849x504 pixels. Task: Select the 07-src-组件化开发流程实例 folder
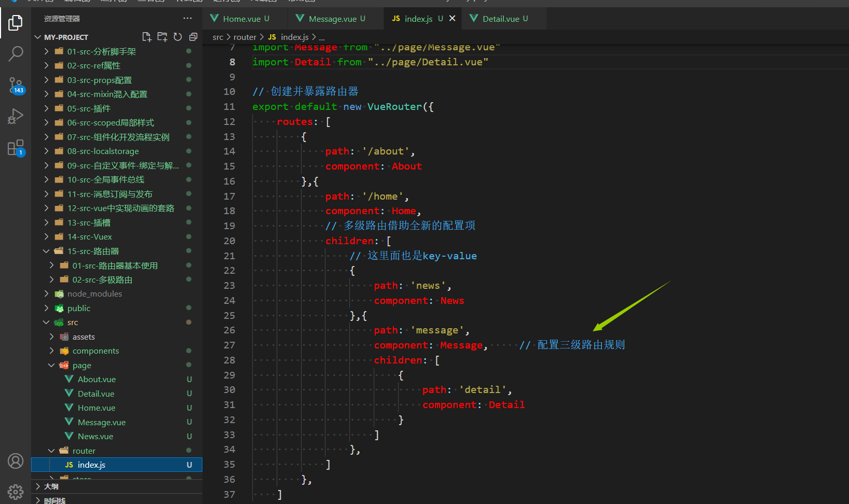(x=117, y=137)
